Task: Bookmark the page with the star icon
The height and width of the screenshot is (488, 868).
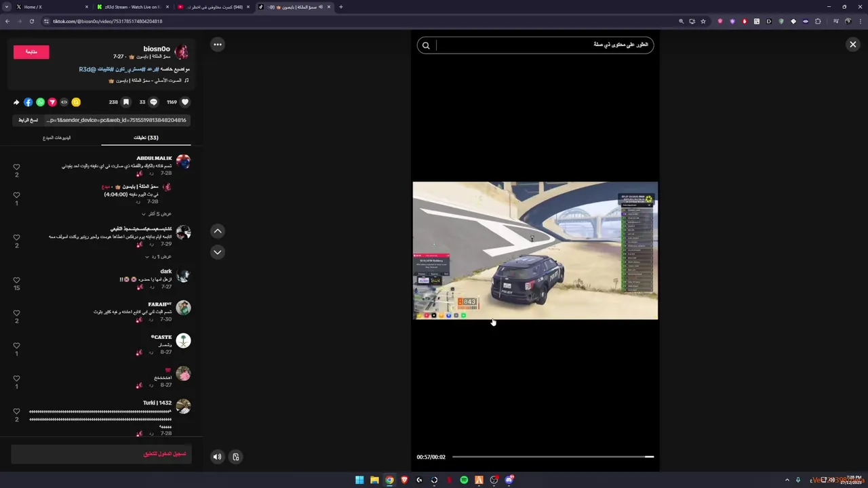Action: tap(703, 21)
